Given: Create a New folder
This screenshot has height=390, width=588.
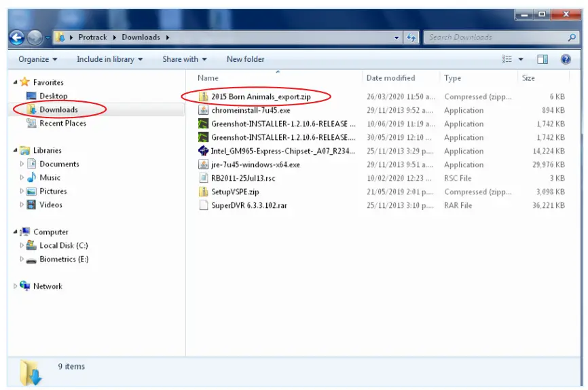Looking at the screenshot, I should tap(246, 59).
